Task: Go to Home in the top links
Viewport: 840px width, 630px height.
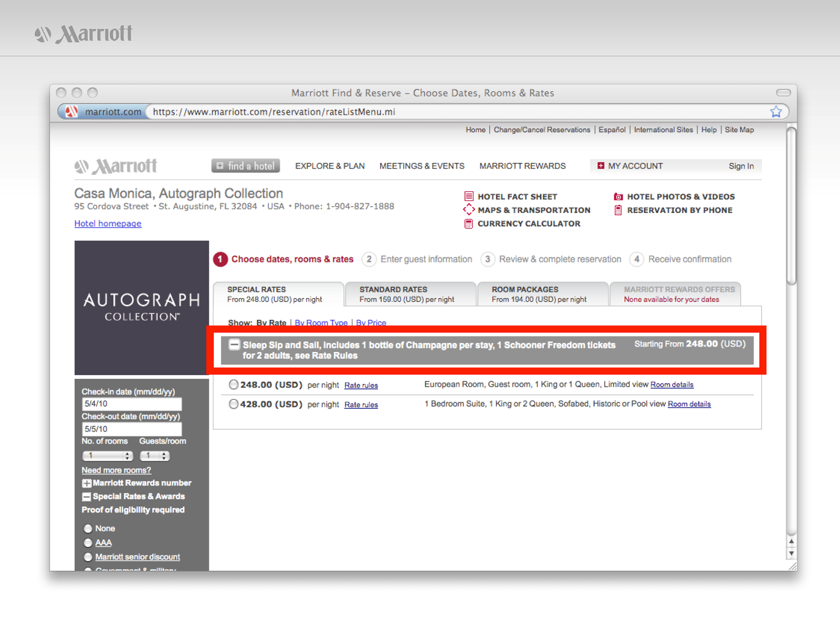Action: coord(476,130)
